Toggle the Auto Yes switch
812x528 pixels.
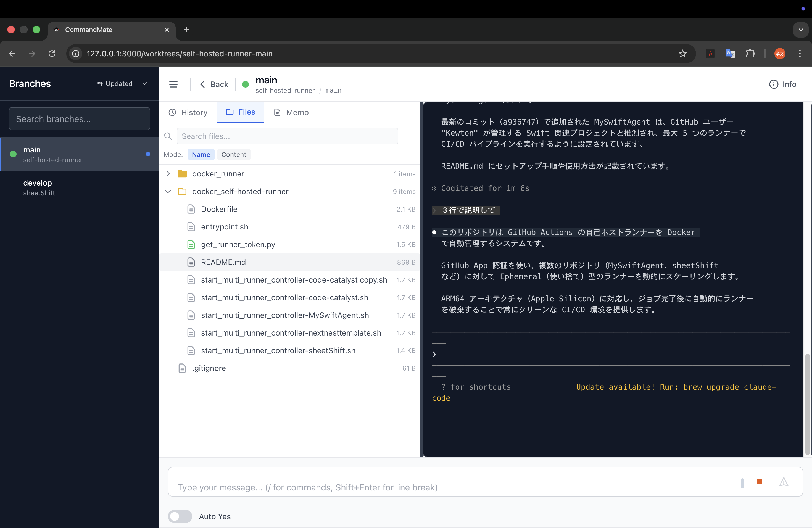[x=180, y=516]
